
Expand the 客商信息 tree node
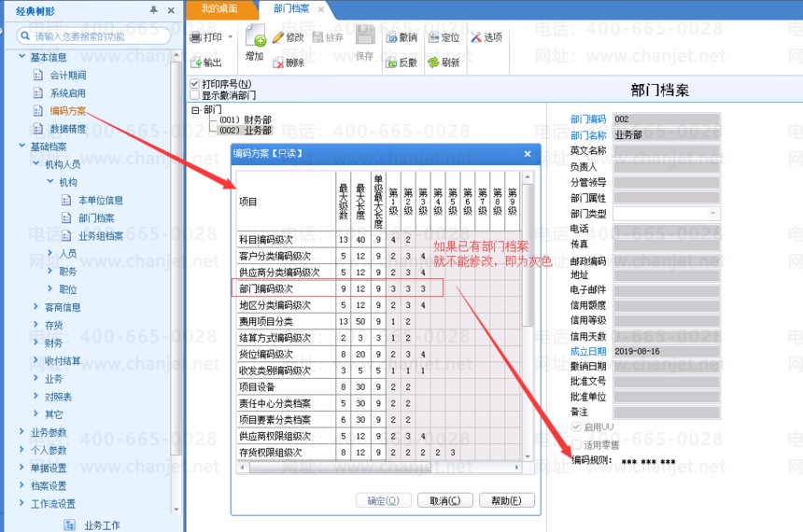[36, 307]
